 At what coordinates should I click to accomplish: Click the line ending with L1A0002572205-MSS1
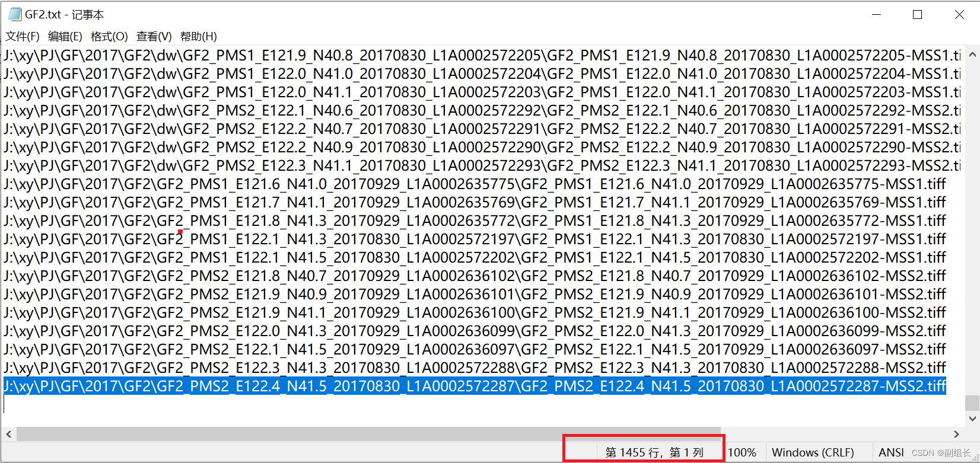click(x=482, y=56)
